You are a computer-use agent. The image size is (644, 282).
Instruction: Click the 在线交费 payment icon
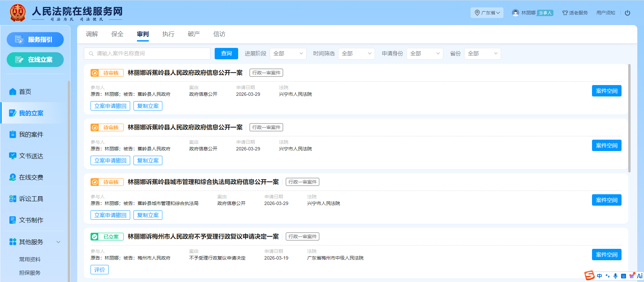(x=13, y=177)
